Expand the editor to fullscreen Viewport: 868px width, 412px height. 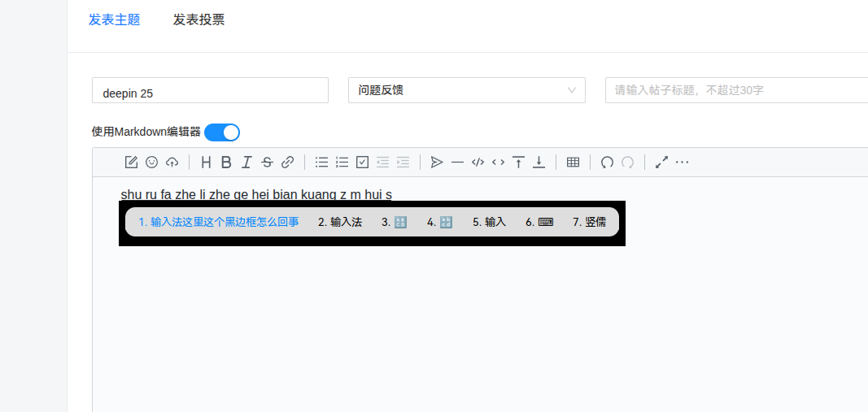click(661, 162)
